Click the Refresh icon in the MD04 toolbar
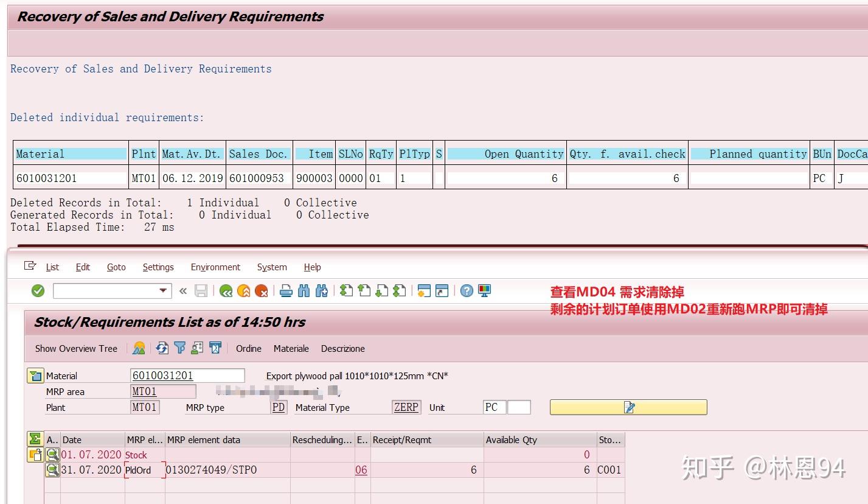868x504 pixels. coord(162,348)
